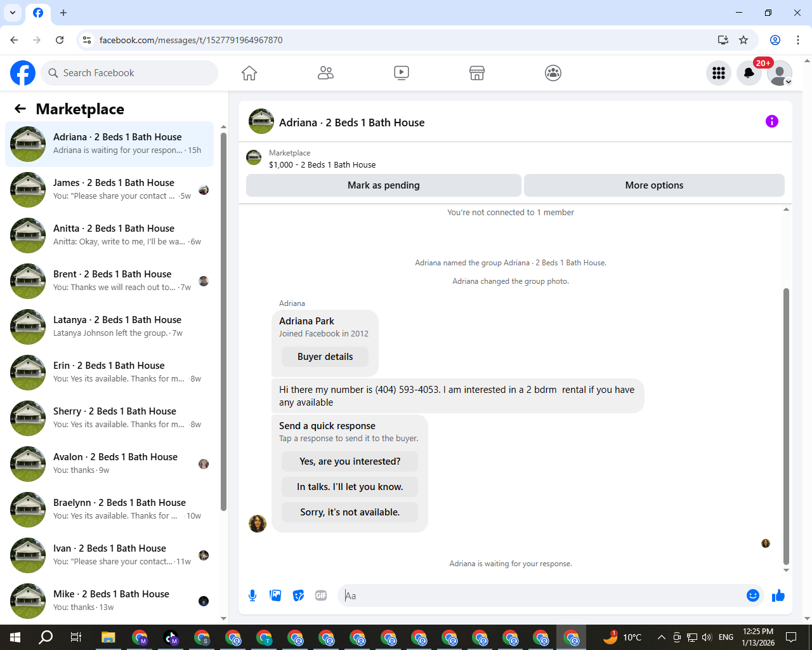
Task: Open Windows notification center
Action: (791, 637)
